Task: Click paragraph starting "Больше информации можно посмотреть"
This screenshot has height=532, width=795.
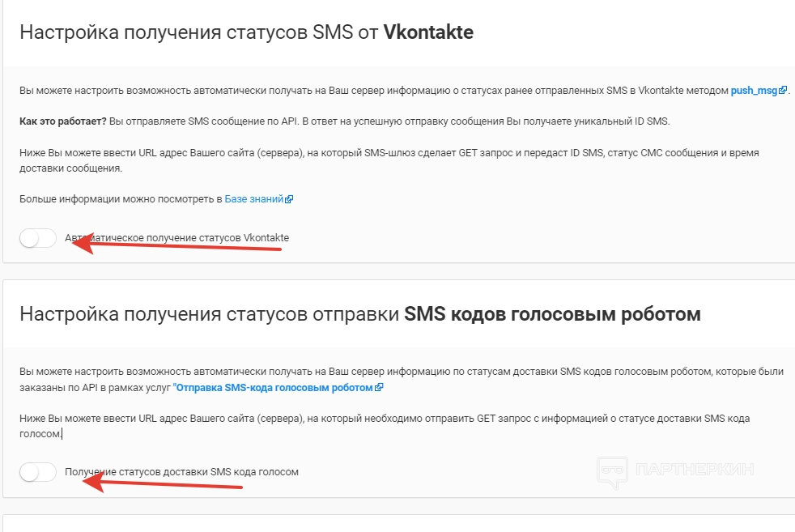Action: coord(121,199)
